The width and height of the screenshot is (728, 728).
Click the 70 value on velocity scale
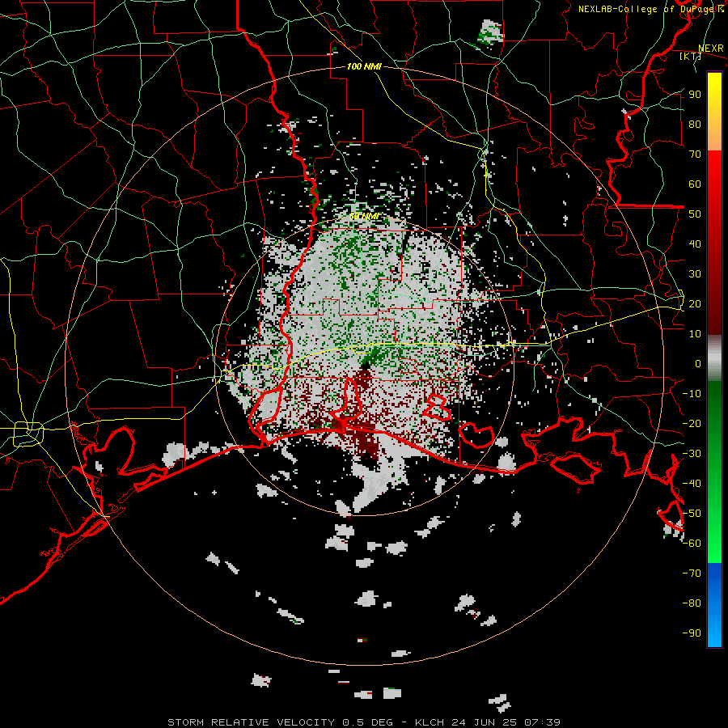click(695, 154)
